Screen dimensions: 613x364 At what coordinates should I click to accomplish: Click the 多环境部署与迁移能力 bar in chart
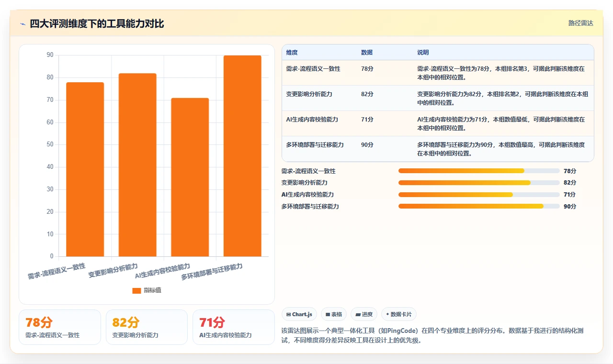242,156
